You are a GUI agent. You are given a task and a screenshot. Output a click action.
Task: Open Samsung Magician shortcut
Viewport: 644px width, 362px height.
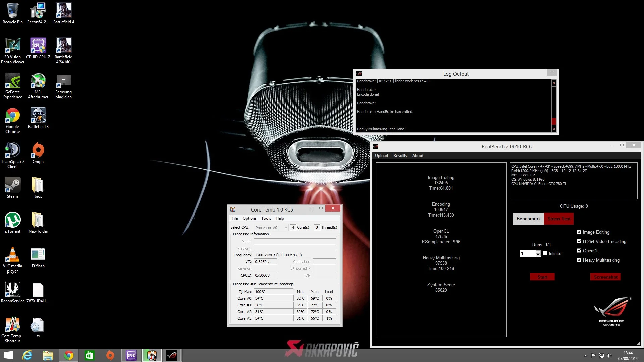pyautogui.click(x=63, y=86)
